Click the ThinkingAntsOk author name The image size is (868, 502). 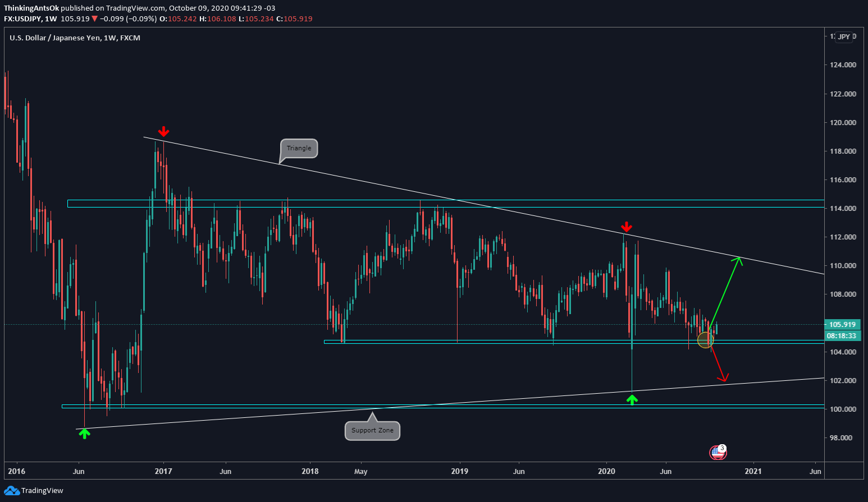pos(31,8)
